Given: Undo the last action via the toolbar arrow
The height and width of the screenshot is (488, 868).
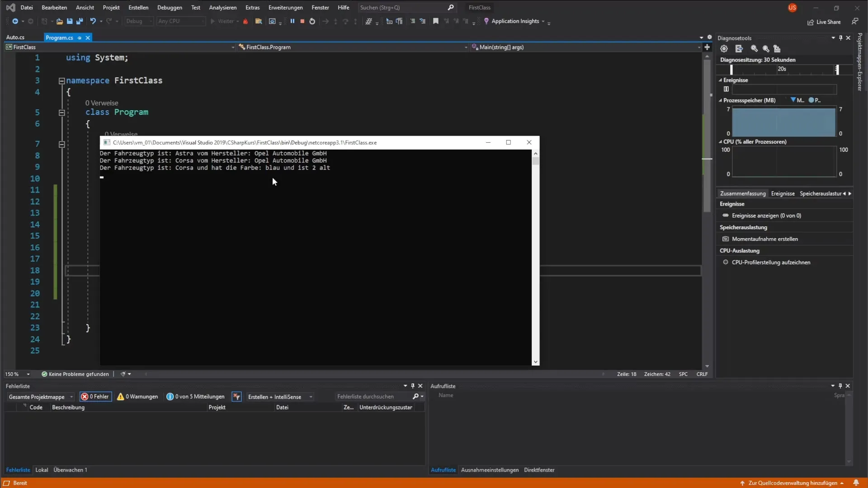Looking at the screenshot, I should (93, 21).
